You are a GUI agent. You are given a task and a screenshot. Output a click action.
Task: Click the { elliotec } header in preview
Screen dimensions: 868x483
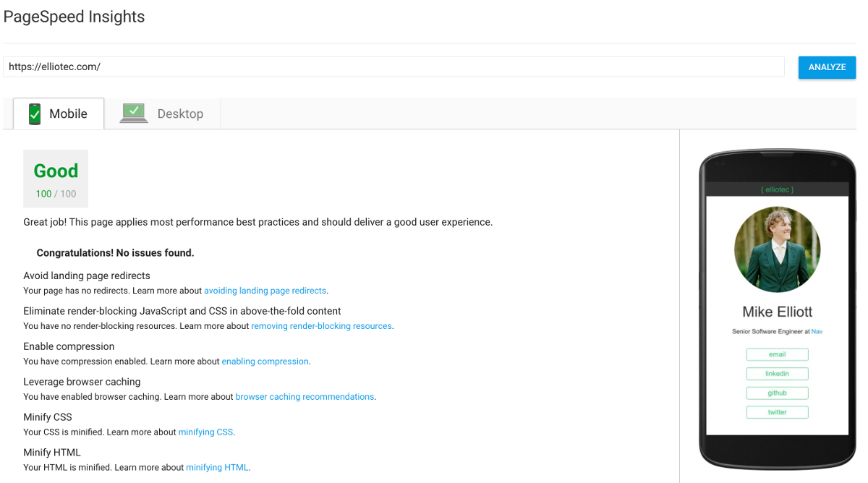click(777, 189)
